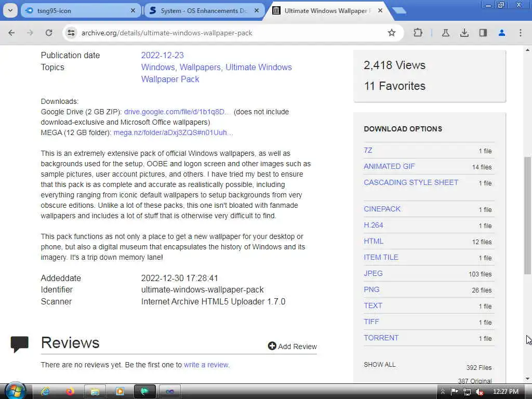Viewport: 532px width, 399px height.
Task: Open Chrome's three-dot menu
Action: (x=520, y=33)
